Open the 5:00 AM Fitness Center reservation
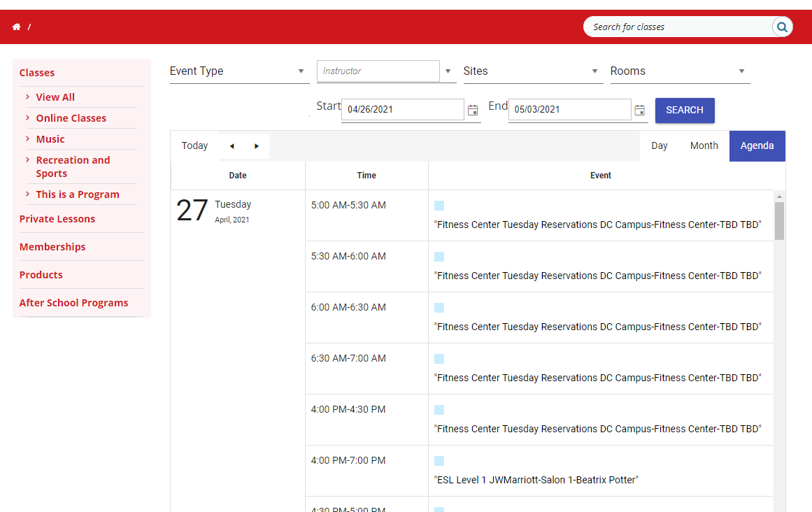The height and width of the screenshot is (512, 812). coord(597,225)
